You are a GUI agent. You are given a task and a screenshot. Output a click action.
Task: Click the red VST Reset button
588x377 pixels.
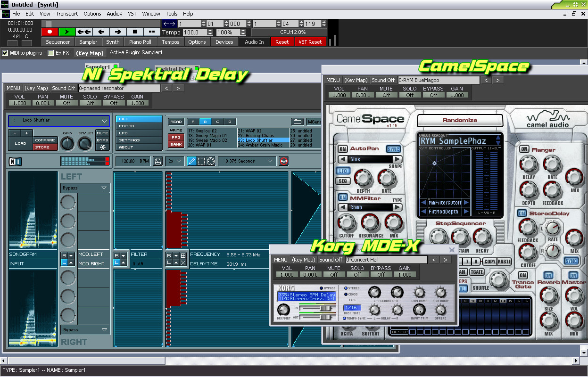click(x=310, y=42)
